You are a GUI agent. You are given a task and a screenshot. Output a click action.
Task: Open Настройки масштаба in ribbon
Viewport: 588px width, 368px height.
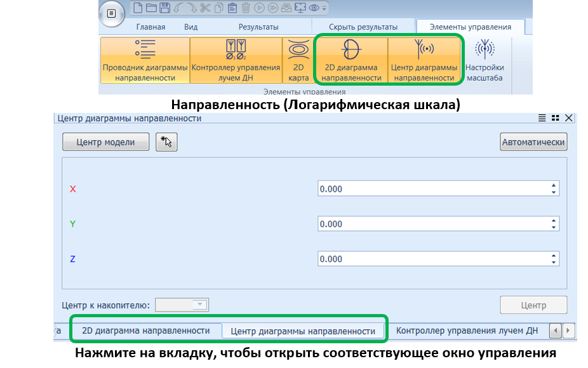484,60
